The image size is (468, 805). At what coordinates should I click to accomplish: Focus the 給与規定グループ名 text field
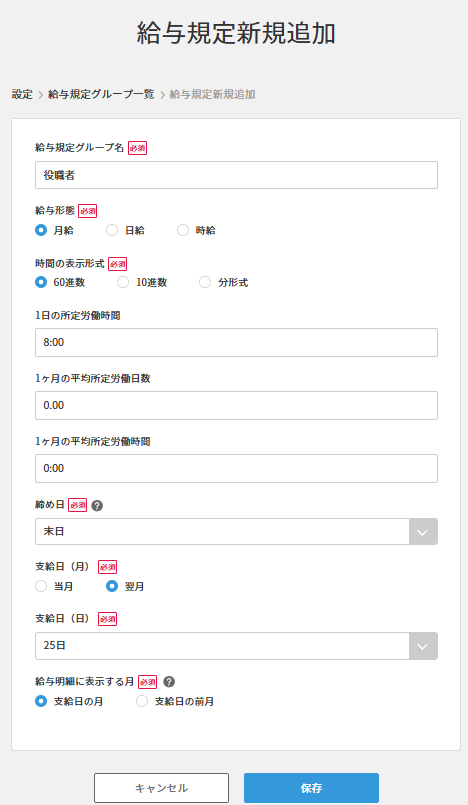click(x=236, y=175)
